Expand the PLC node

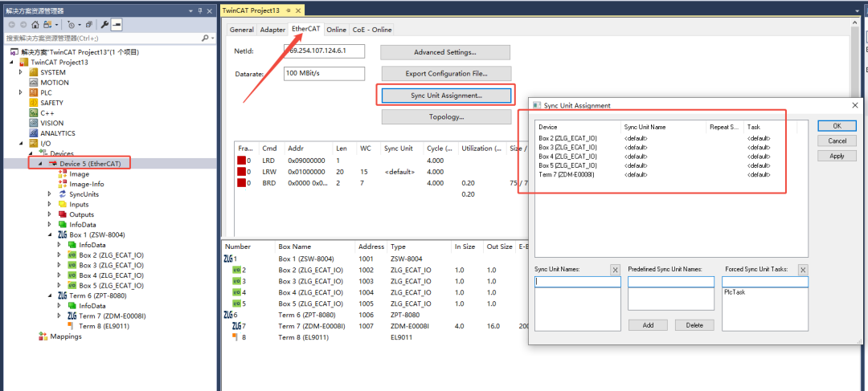coord(21,92)
